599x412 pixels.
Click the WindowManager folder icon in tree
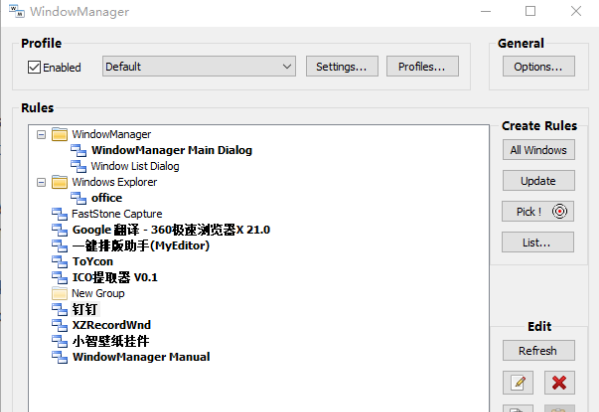pyautogui.click(x=60, y=135)
